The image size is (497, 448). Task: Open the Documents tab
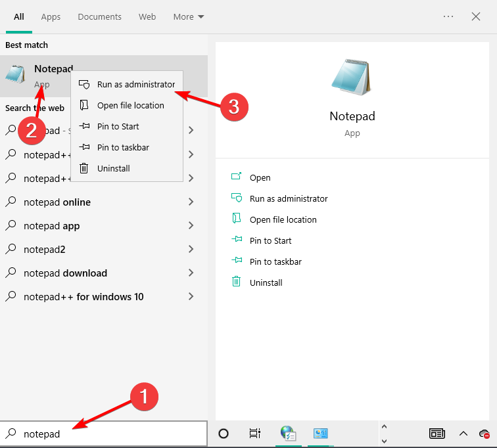point(99,17)
